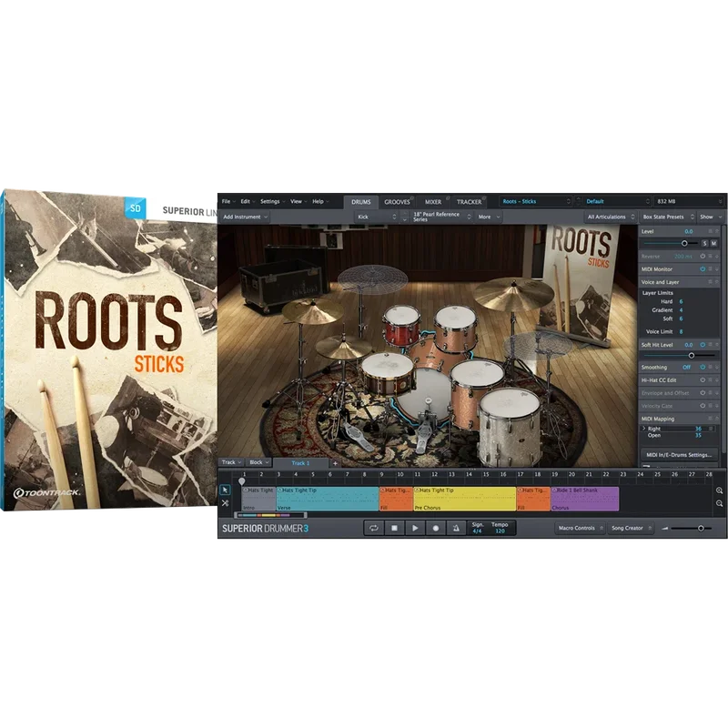Open 18" Pearl Reference Series dropdown
The image size is (728, 728).
coord(441,217)
